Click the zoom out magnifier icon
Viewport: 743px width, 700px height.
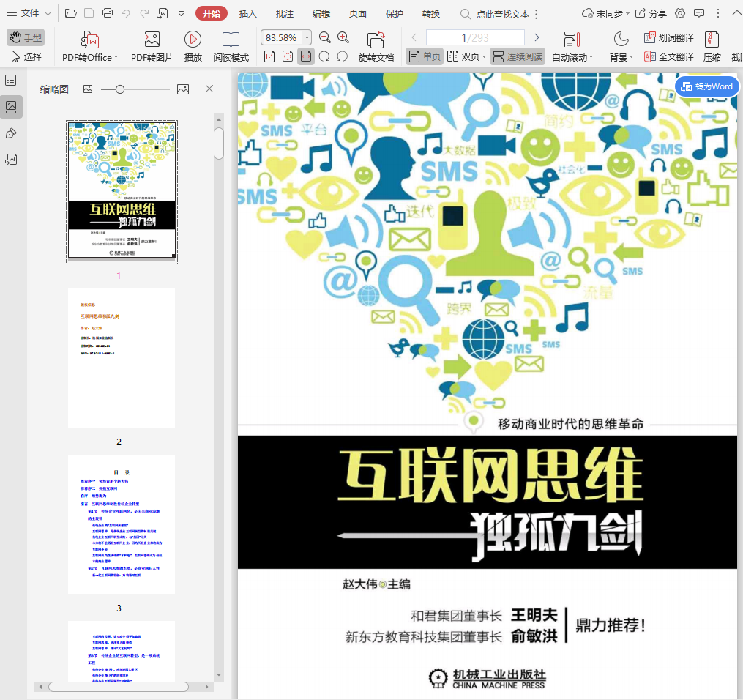tap(324, 37)
